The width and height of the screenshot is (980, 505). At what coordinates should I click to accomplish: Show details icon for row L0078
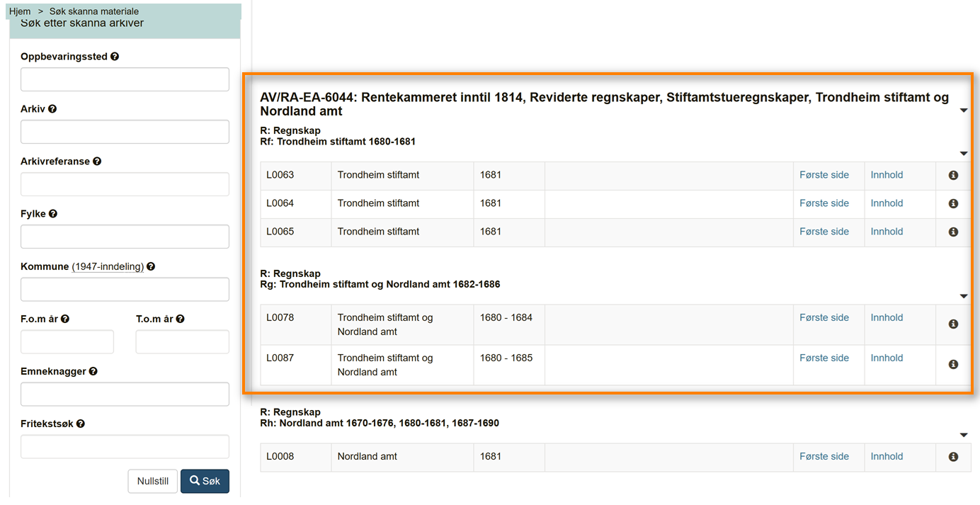coord(953,324)
